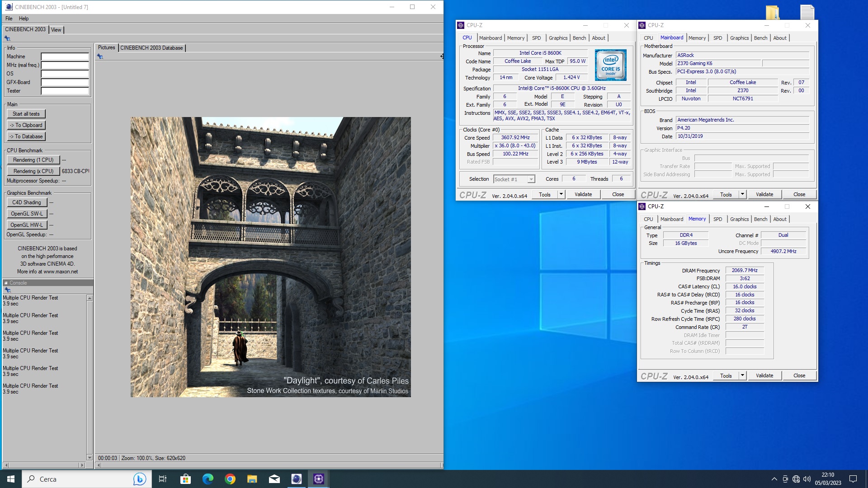Open Task View on the taskbar
Screen dimensions: 868x488
163,479
